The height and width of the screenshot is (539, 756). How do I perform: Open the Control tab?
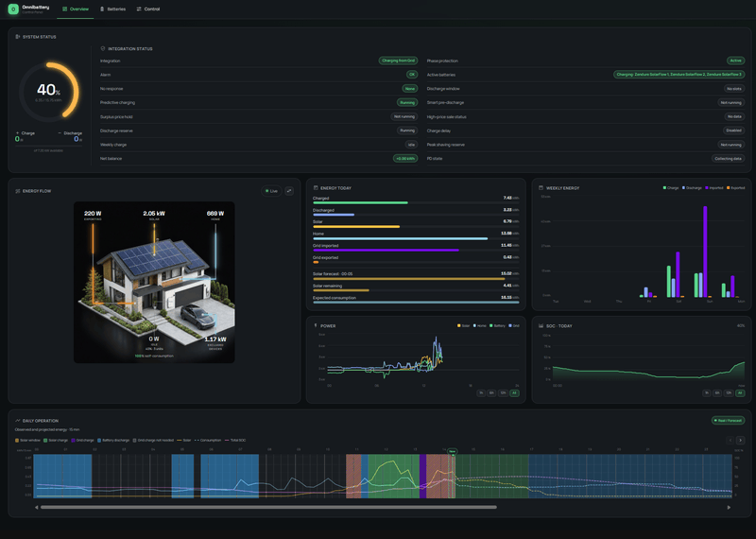pos(148,9)
